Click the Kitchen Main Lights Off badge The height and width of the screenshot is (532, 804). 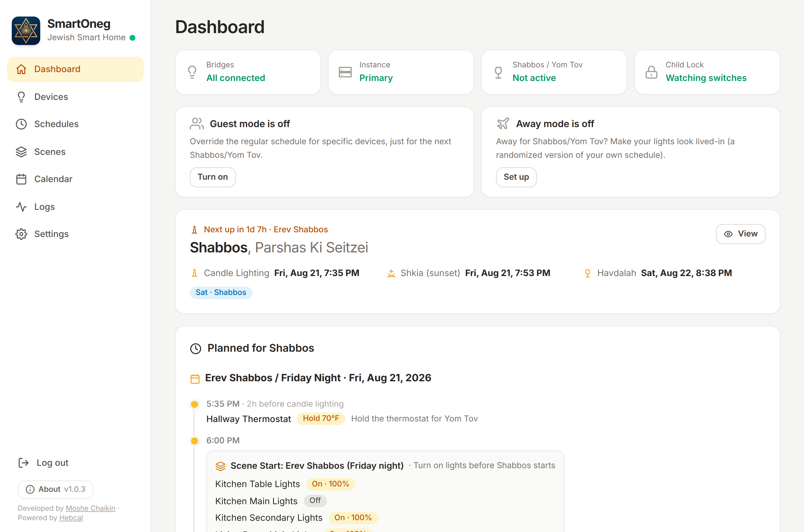click(x=315, y=501)
